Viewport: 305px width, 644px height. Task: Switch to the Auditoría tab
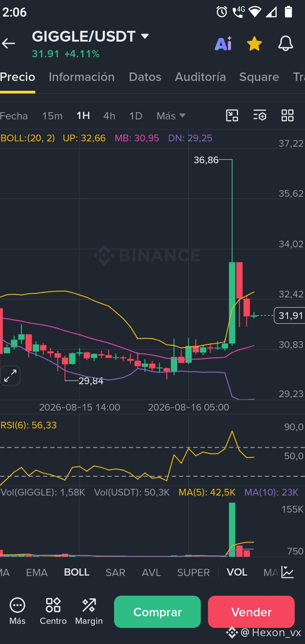(x=200, y=77)
